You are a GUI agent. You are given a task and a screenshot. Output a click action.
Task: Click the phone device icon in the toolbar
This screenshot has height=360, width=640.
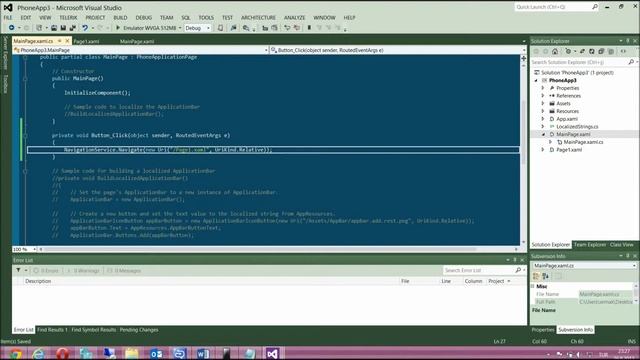(220, 28)
